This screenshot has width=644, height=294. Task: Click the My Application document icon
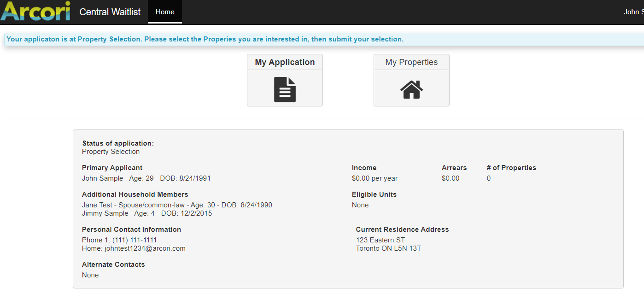[285, 89]
